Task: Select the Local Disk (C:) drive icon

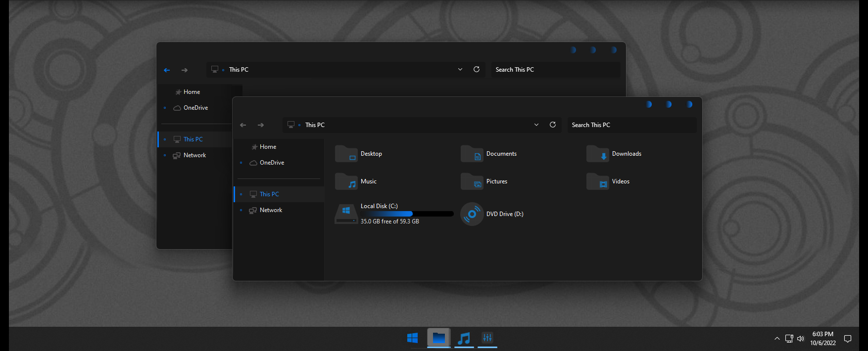Action: tap(346, 214)
